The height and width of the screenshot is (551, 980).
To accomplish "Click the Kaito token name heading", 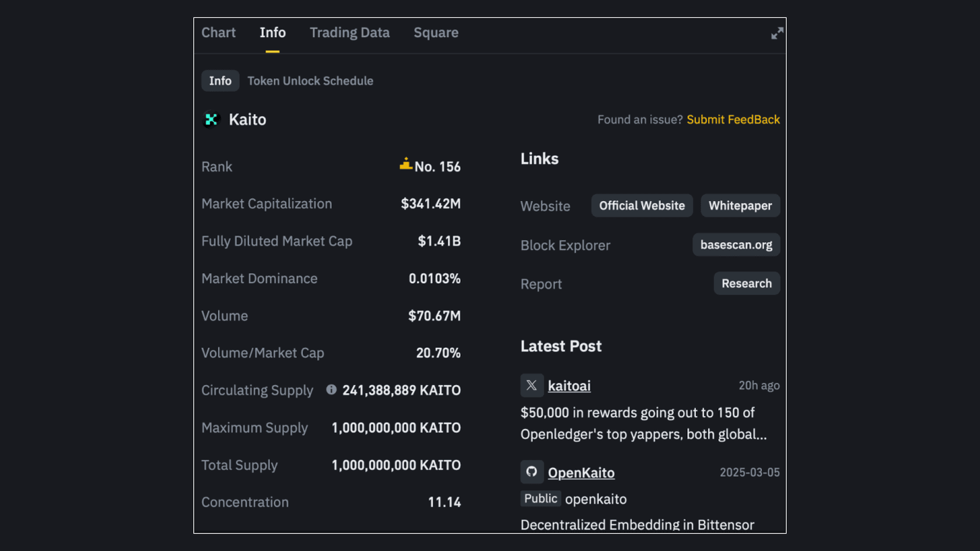I will coord(247,120).
